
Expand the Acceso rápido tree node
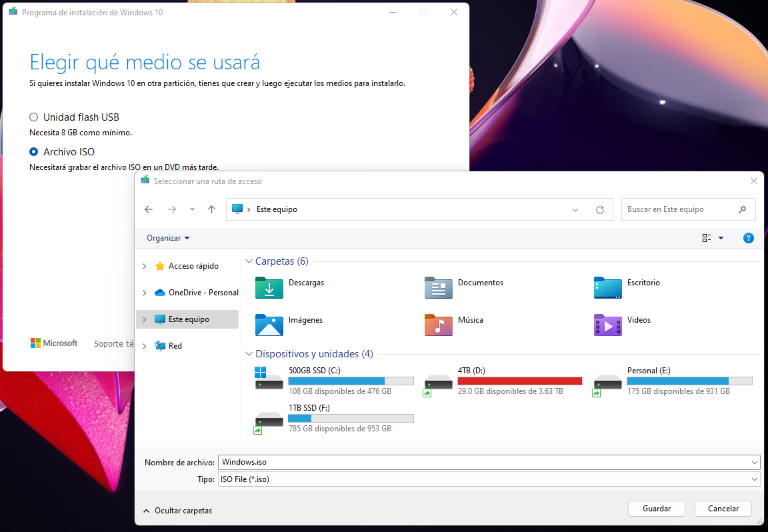click(x=144, y=266)
